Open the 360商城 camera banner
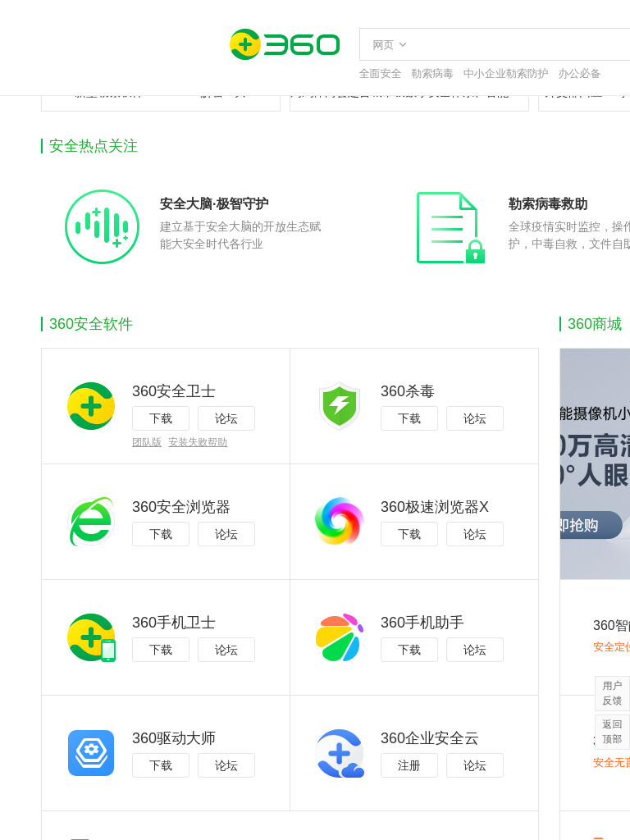630x840 pixels. coord(595,464)
